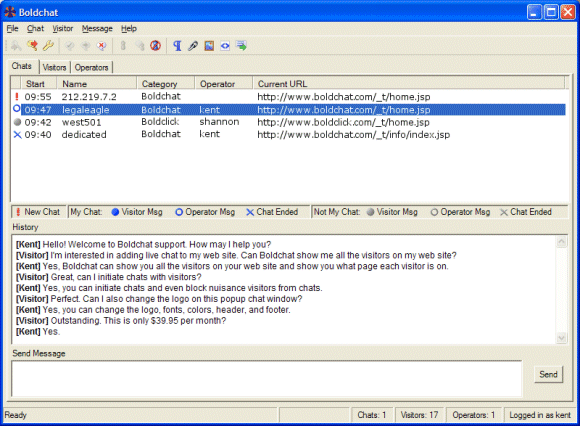This screenshot has height=426, width=580.
Task: Click 'Ready' in the status bar
Action: pyautogui.click(x=16, y=415)
